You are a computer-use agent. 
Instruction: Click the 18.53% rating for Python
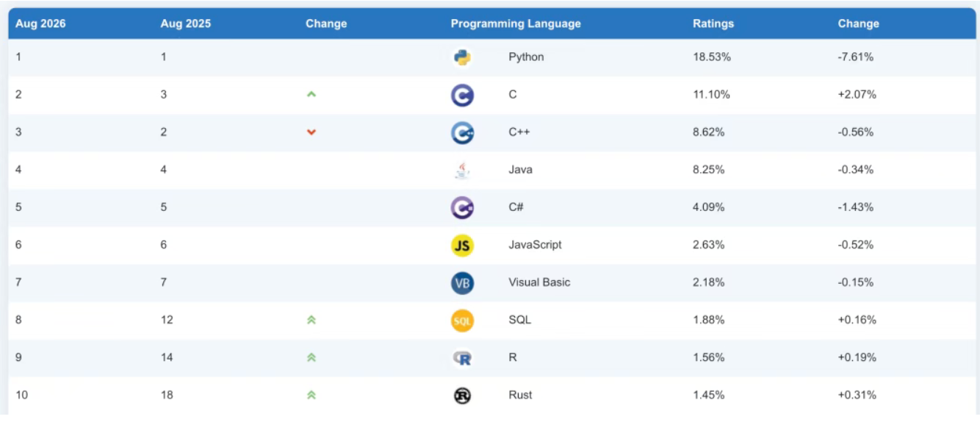(x=712, y=57)
